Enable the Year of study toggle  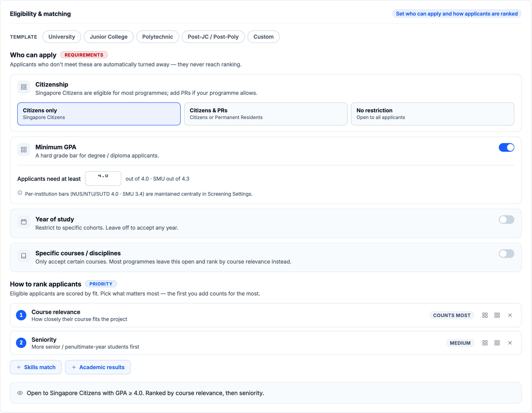click(x=507, y=220)
